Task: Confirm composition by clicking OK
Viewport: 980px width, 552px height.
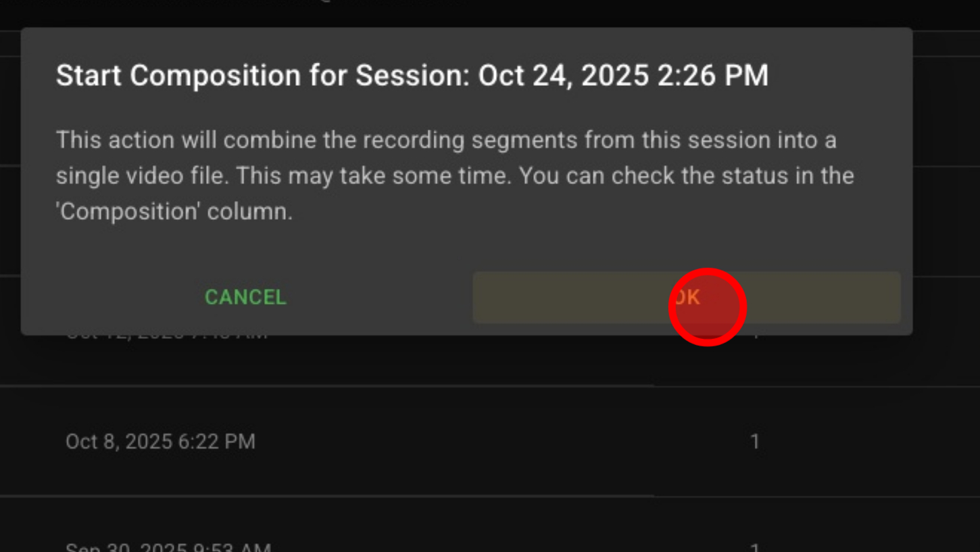Action: (x=686, y=298)
